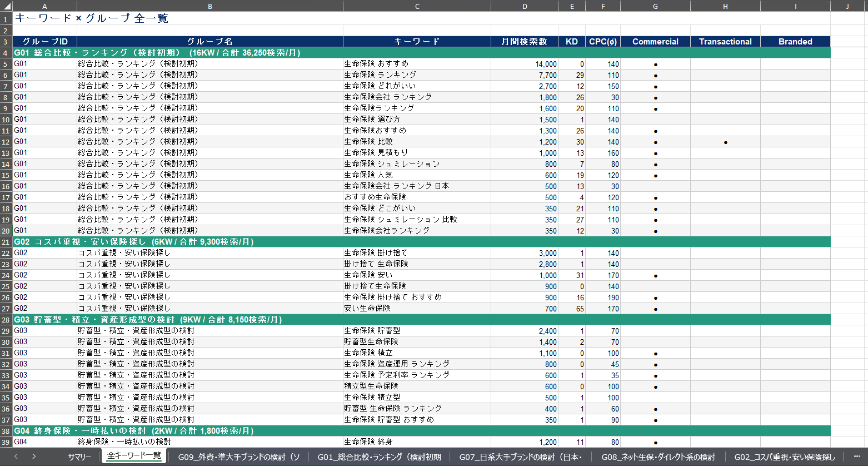Select the row 21 header
Screen dimensions: 868x466
point(6,242)
